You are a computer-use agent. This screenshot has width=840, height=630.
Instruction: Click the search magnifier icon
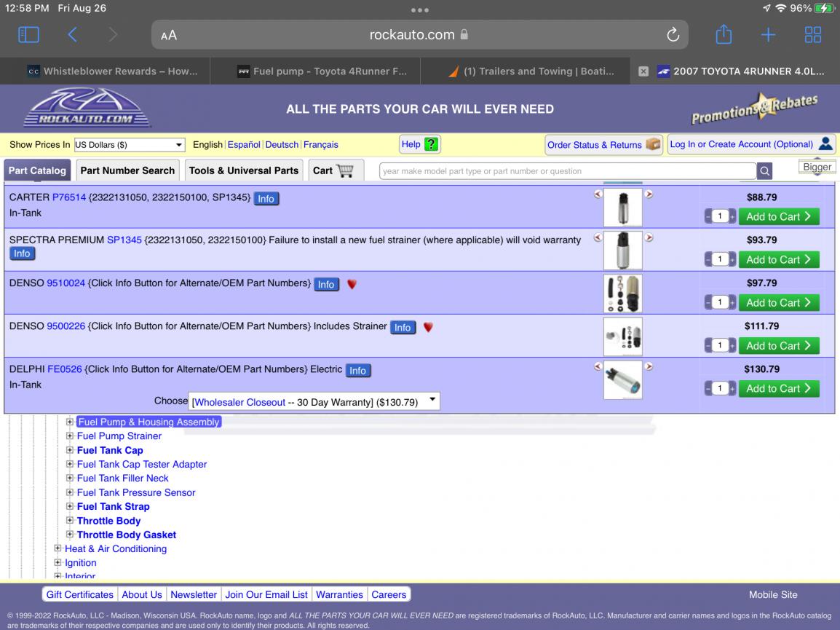[x=764, y=171]
